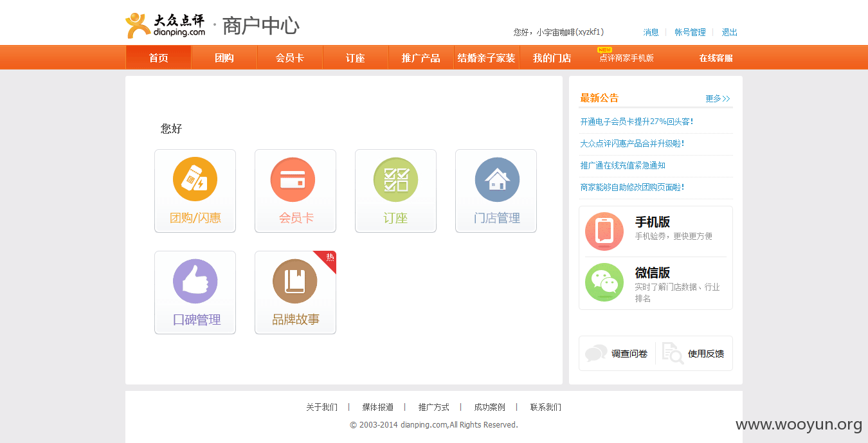Screen dimensions: 868x443
Task: Open 关于我们 footer link
Action: click(x=321, y=407)
